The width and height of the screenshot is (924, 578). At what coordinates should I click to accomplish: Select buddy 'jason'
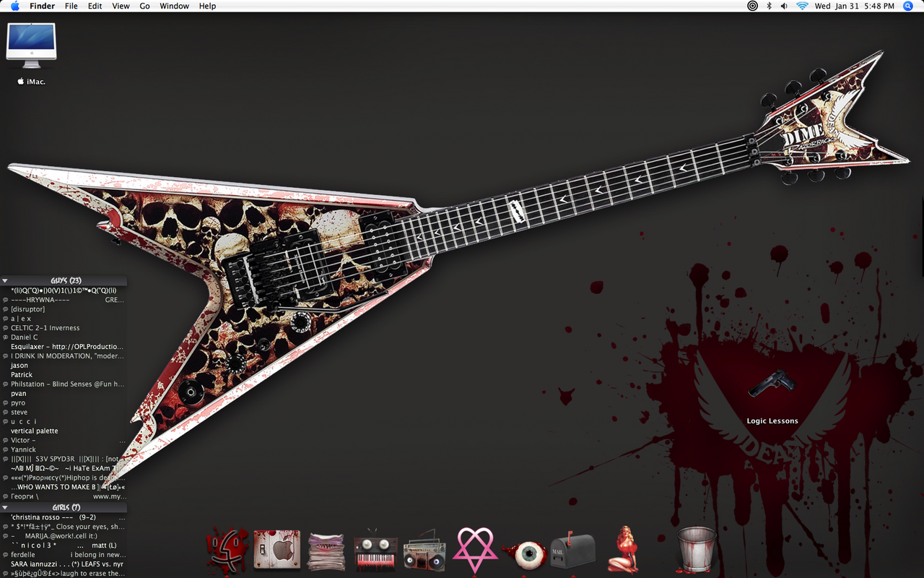(x=64, y=366)
